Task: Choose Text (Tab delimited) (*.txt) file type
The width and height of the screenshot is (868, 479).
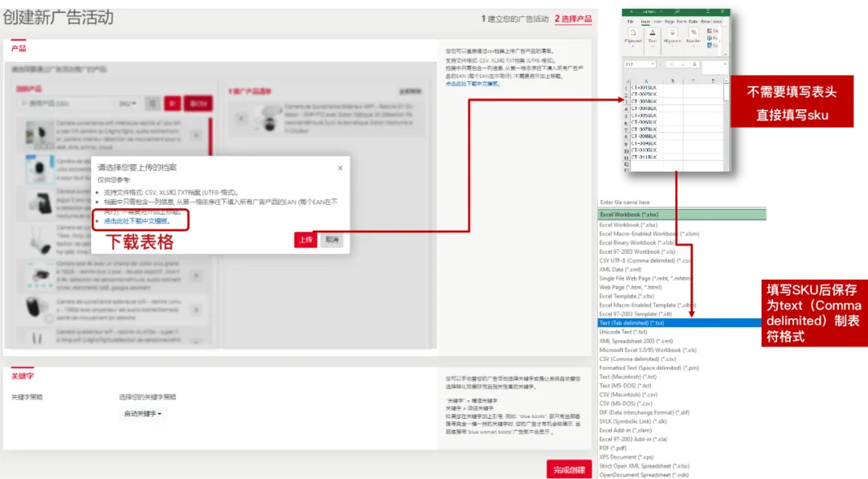Action: click(679, 323)
